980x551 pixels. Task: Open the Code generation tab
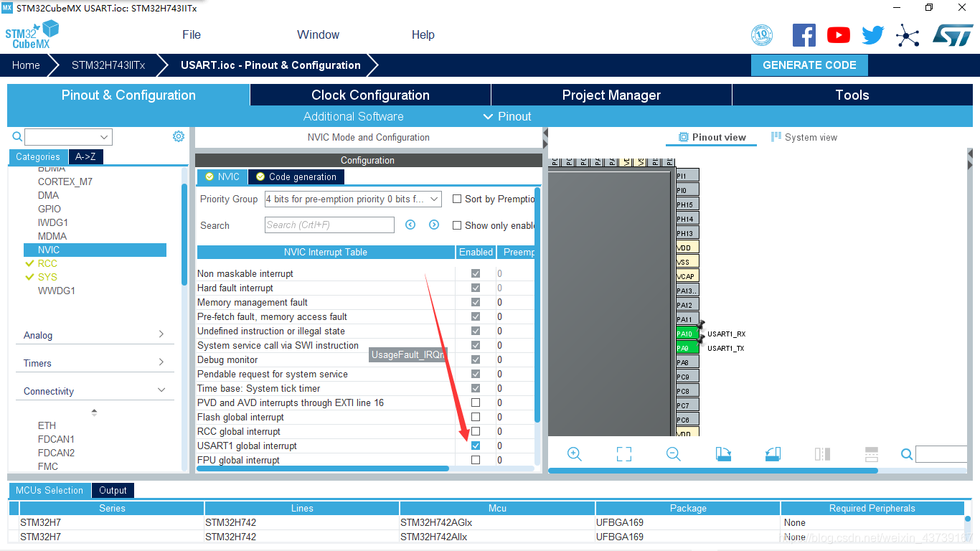coord(296,176)
